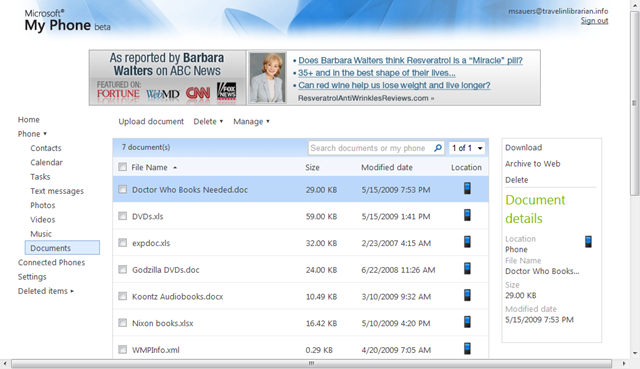This screenshot has width=640, height=369.
Task: Open Text messages in the sidebar
Action: pyautogui.click(x=57, y=191)
